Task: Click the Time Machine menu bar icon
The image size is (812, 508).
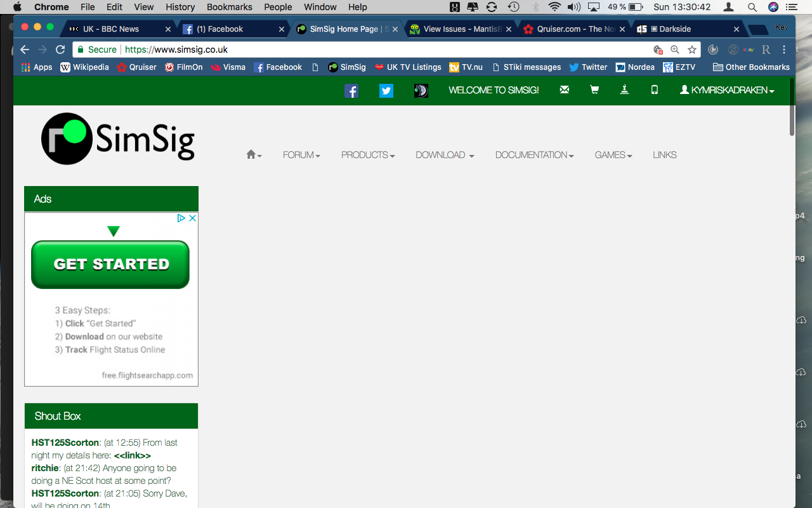Action: point(514,7)
